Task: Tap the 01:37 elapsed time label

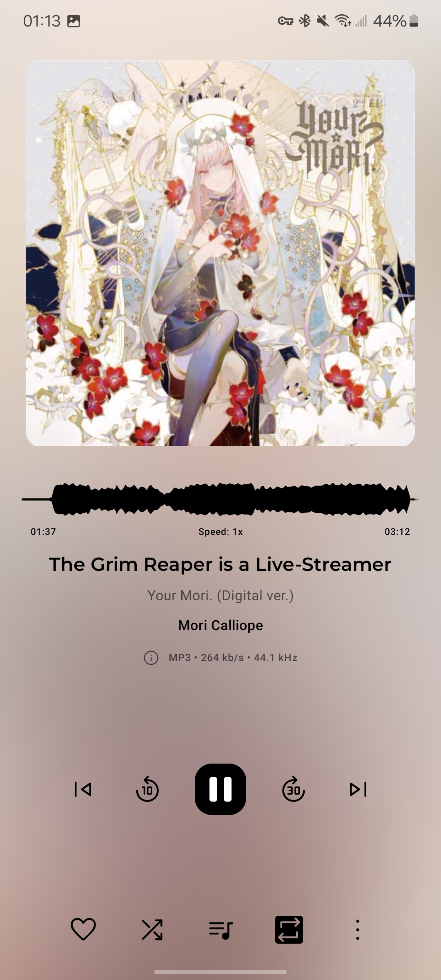Action: [43, 532]
